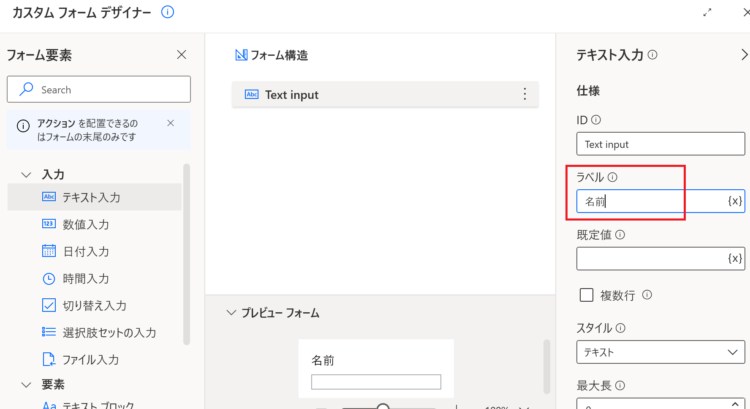Enable the 複数行 checkbox
The height and width of the screenshot is (409, 750).
pos(586,295)
